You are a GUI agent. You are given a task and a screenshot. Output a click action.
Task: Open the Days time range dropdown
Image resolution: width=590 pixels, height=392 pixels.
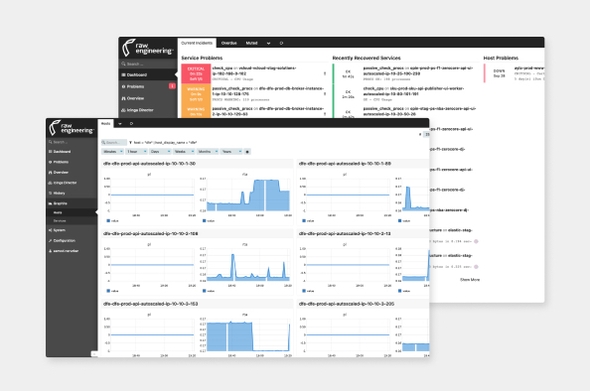coord(160,152)
